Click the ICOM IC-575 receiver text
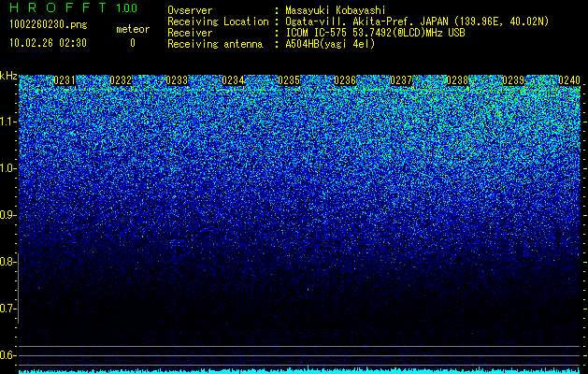The height and width of the screenshot is (374, 588). coord(375,33)
